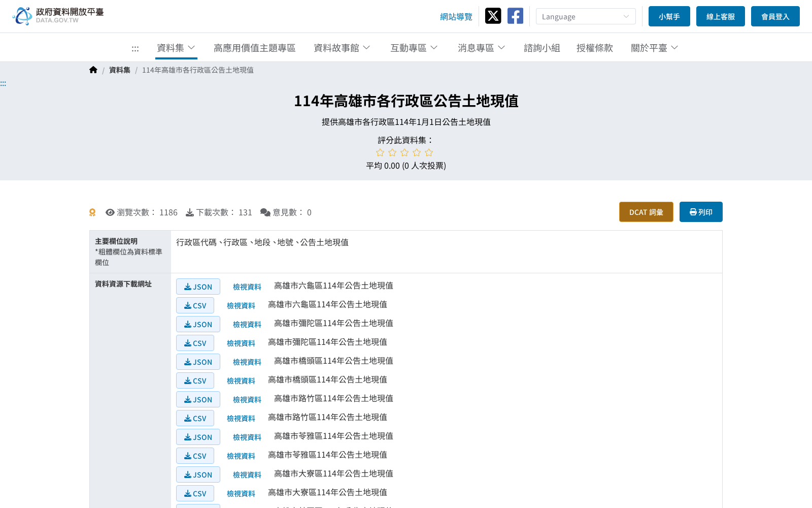Open the Language dropdown

coord(586,16)
